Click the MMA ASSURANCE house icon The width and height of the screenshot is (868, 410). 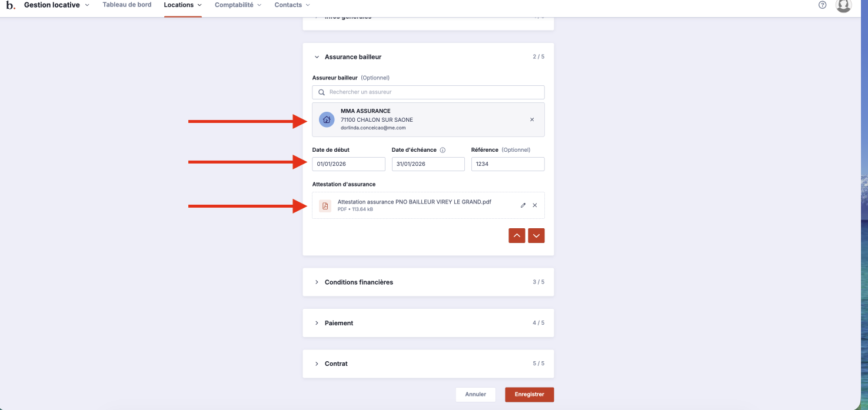(x=327, y=119)
